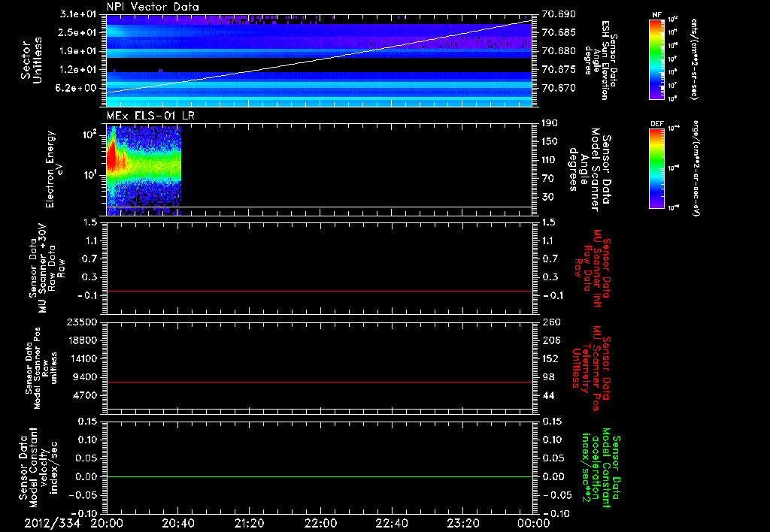Click the "70.675" elevation tick value

559,70
